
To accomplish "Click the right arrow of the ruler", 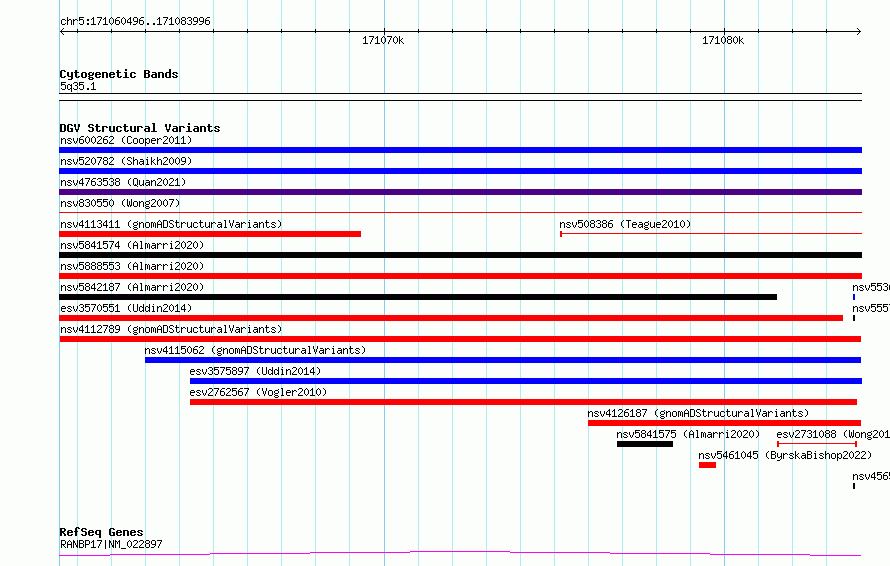I will (859, 32).
